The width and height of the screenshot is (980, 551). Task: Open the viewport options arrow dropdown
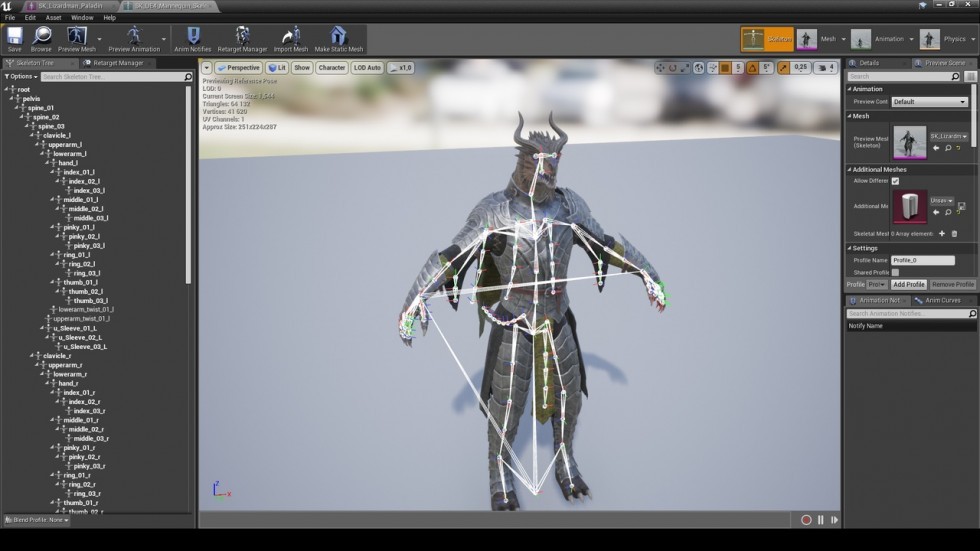tap(206, 67)
